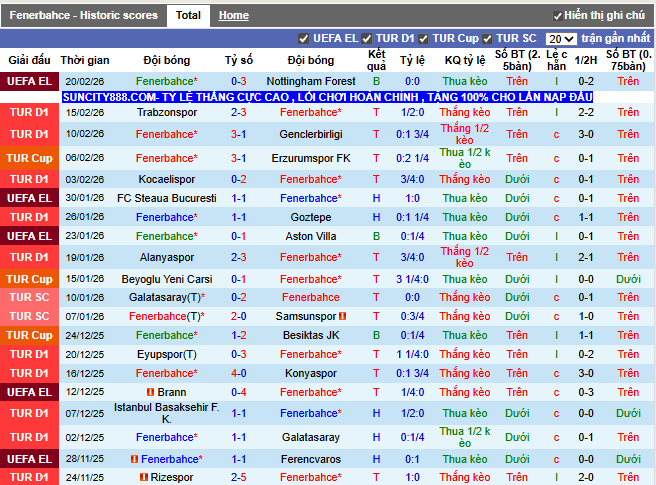Image resolution: width=656 pixels, height=485 pixels.
Task: Open Istanbul Basaksehir F.K. team link
Action: (x=167, y=413)
